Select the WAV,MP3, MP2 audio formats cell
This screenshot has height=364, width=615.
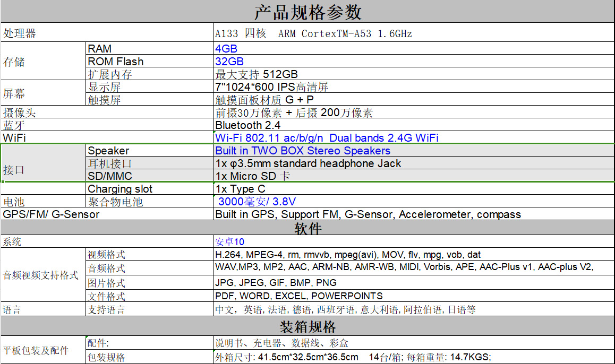(414, 268)
